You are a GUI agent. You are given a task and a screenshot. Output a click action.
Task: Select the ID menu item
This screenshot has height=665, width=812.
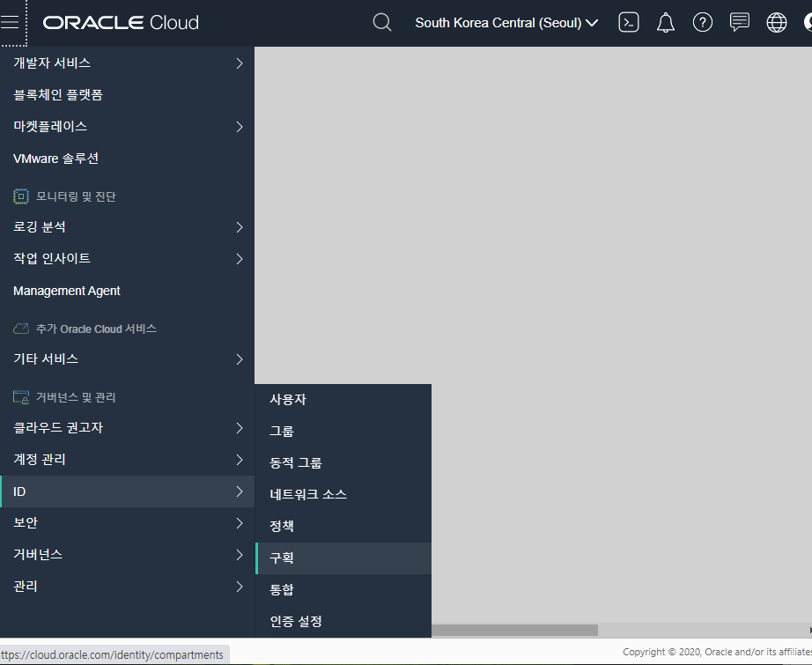tap(127, 491)
